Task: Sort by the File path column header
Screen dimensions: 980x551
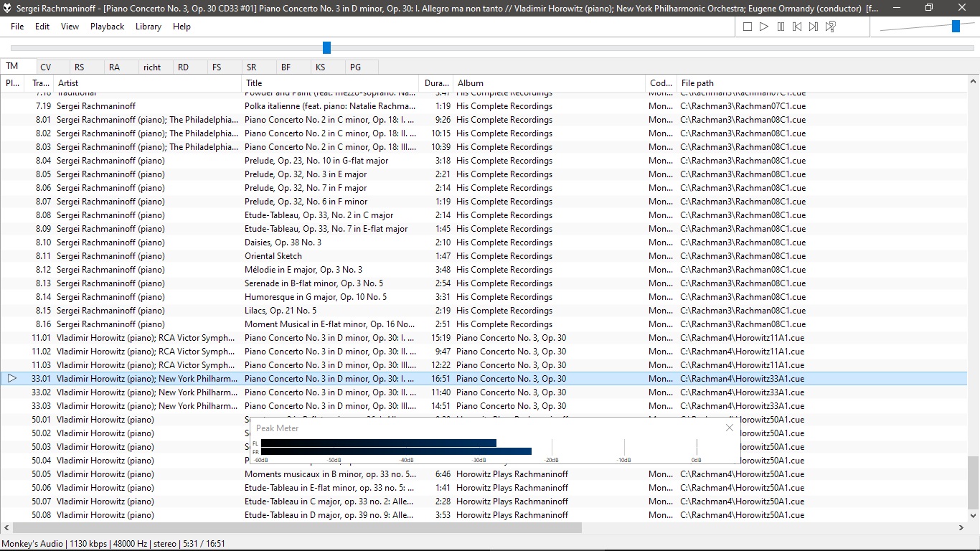Action: click(x=821, y=83)
